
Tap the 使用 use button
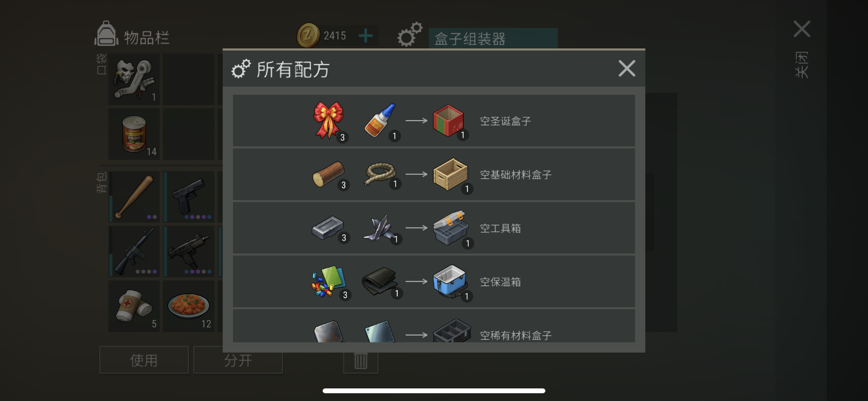144,360
